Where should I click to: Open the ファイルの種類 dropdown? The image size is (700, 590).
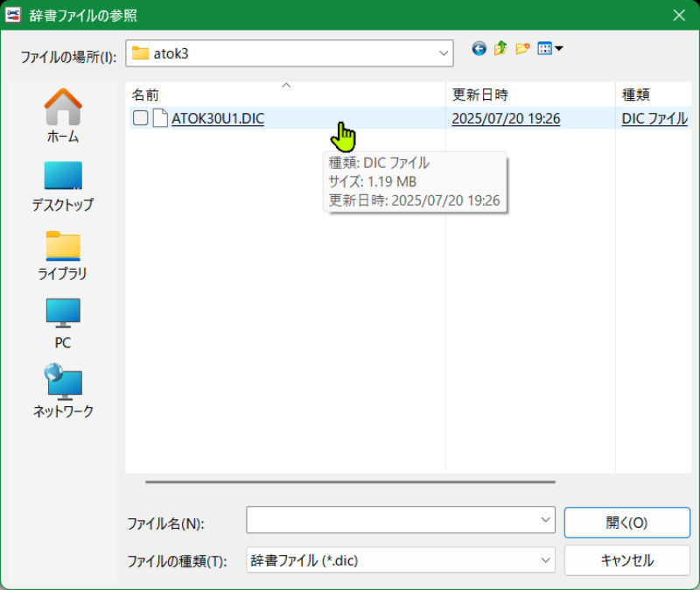401,560
